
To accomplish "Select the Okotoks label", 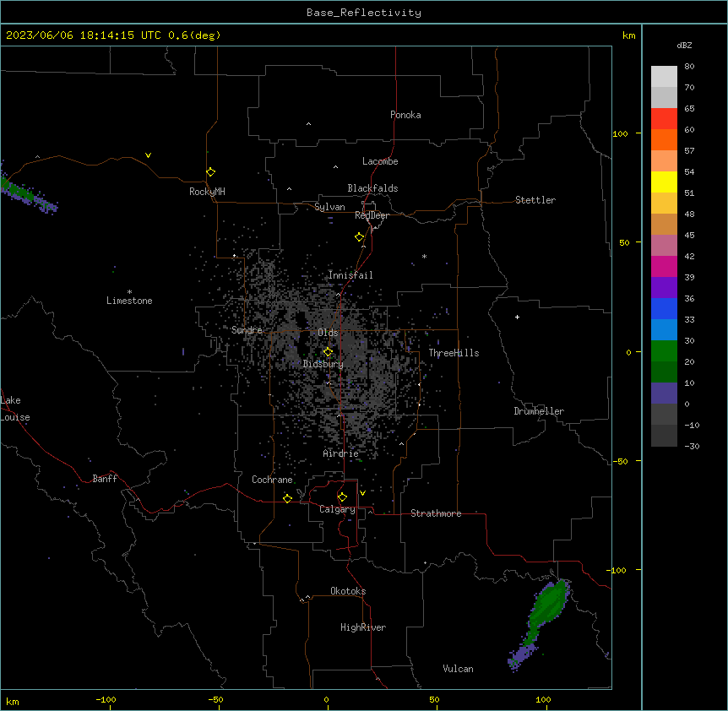I will (348, 591).
